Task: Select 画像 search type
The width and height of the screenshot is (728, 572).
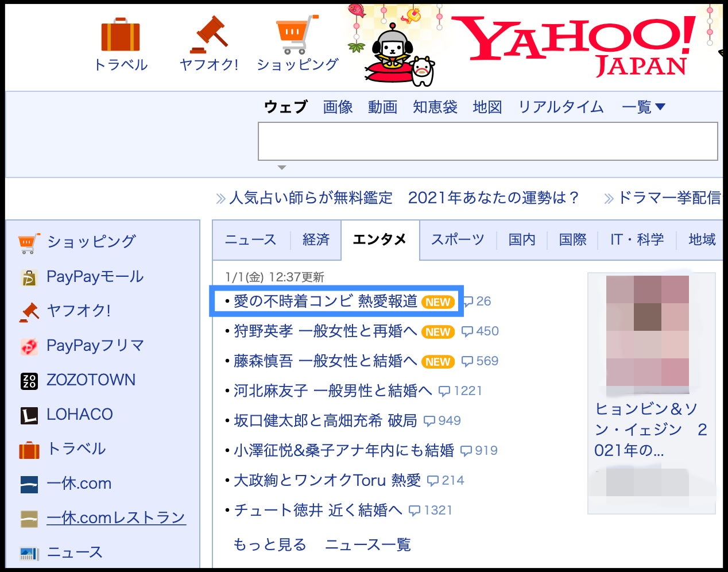Action: pos(338,107)
